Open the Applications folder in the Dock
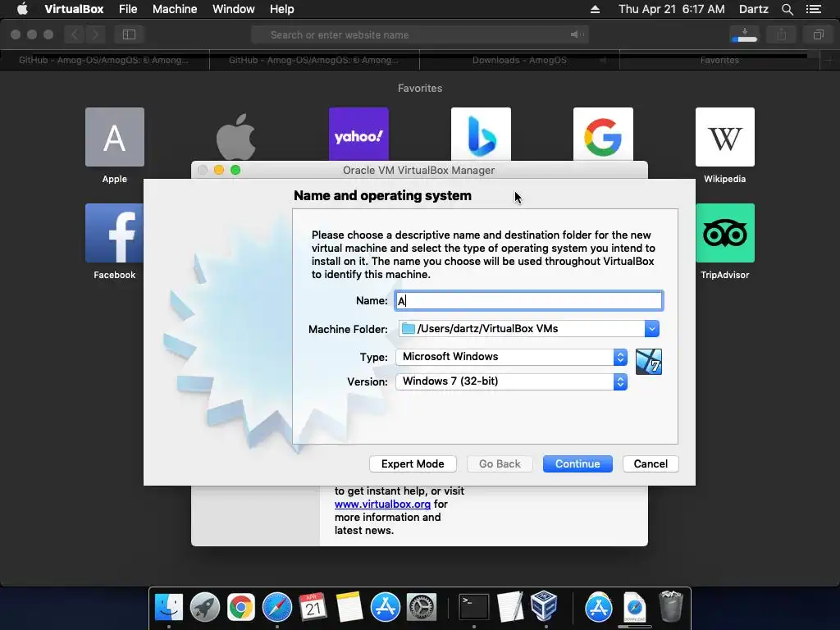The height and width of the screenshot is (630, 840). coord(598,607)
